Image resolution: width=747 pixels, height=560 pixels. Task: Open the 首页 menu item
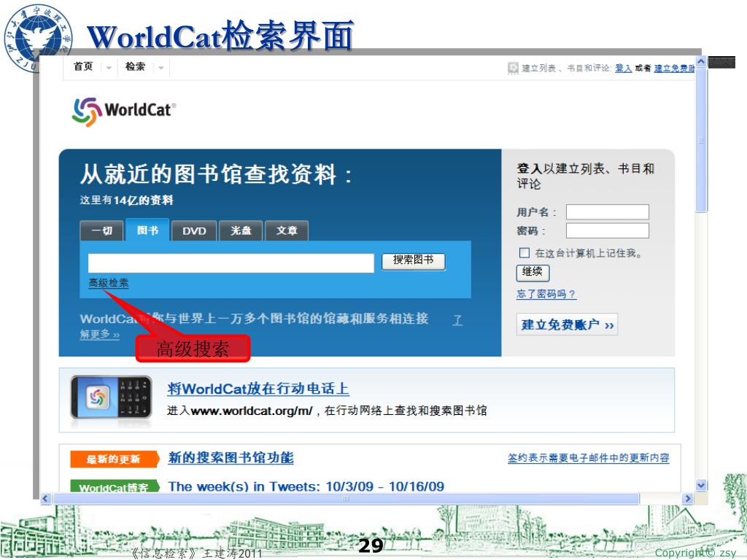click(x=83, y=66)
